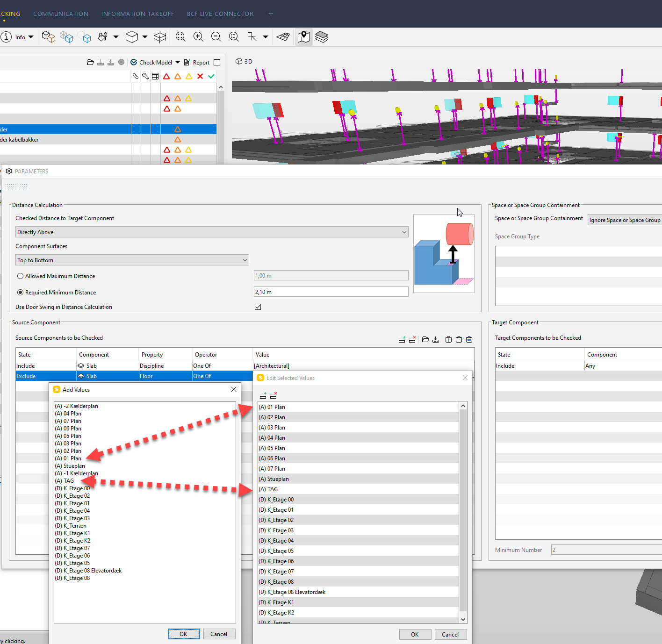662x644 pixels.
Task: Open the Directly Above combo box
Action: 212,232
